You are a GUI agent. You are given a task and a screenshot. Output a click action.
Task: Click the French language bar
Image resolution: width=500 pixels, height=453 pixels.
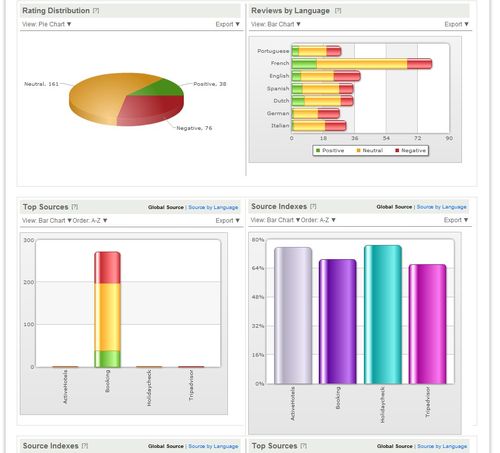[362, 63]
